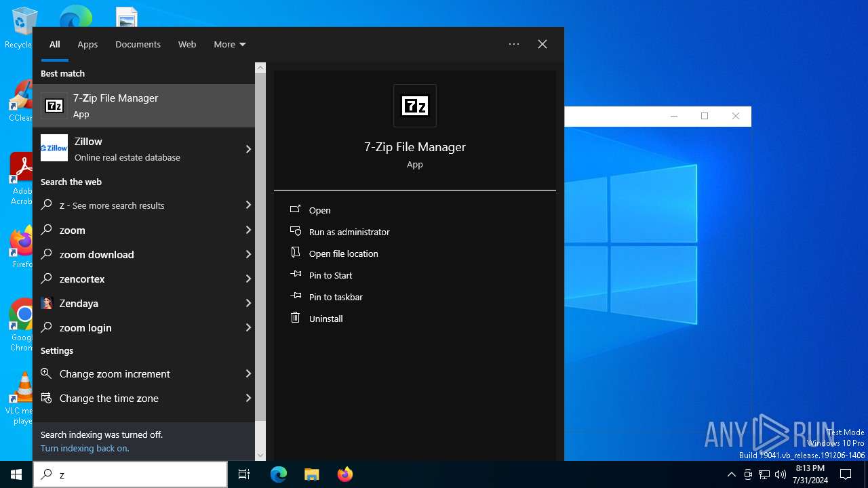Viewport: 868px width, 488px height.
Task: Click the icon beside Change the time zone
Action: click(x=47, y=398)
